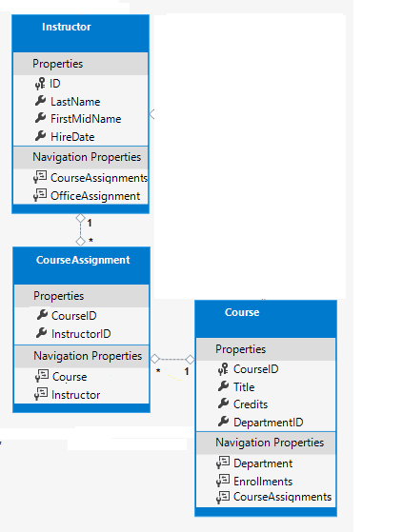Viewport: 403px width, 532px height.
Task: Select the wrench icon next to InstructorID
Action: tap(41, 333)
